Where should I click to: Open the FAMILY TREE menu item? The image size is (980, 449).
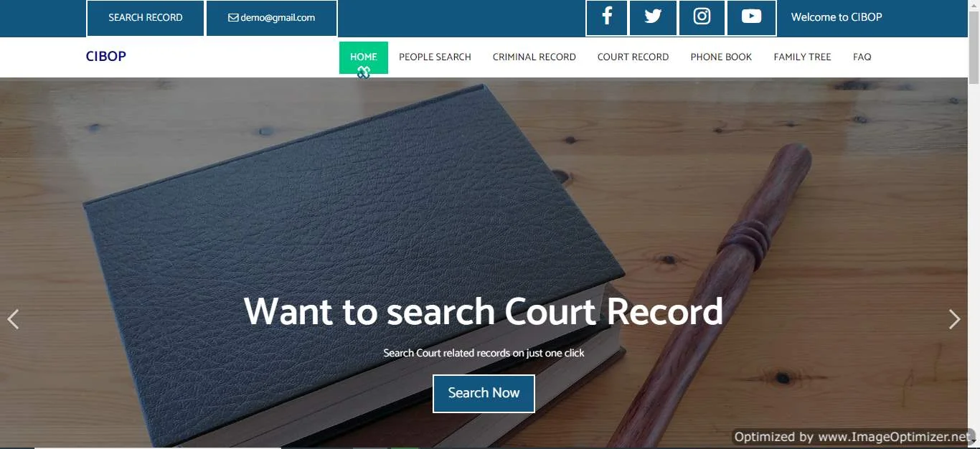[802, 57]
